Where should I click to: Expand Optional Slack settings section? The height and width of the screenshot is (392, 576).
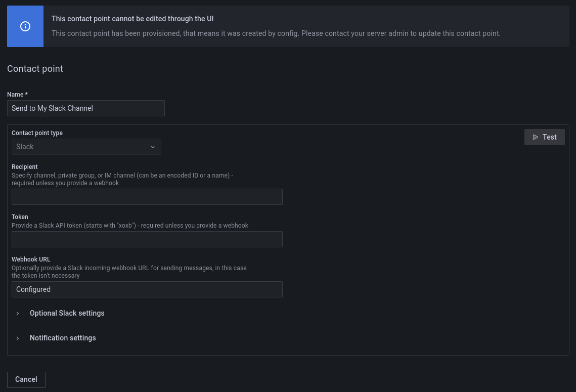(67, 313)
